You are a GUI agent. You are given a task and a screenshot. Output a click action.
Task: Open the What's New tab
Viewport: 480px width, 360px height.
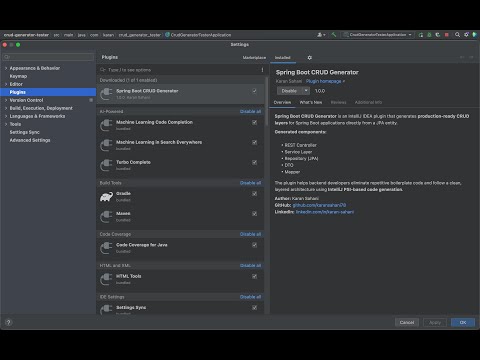coord(311,102)
